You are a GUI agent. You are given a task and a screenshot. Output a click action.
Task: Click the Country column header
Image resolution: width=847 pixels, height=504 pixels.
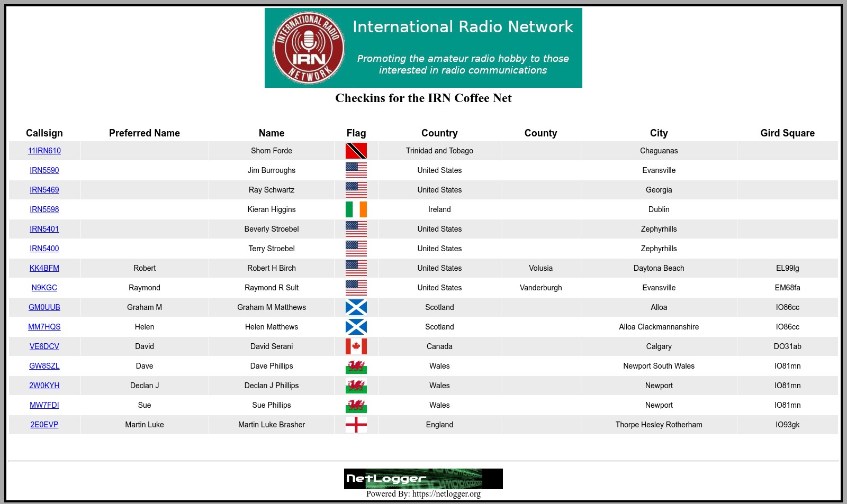point(439,133)
